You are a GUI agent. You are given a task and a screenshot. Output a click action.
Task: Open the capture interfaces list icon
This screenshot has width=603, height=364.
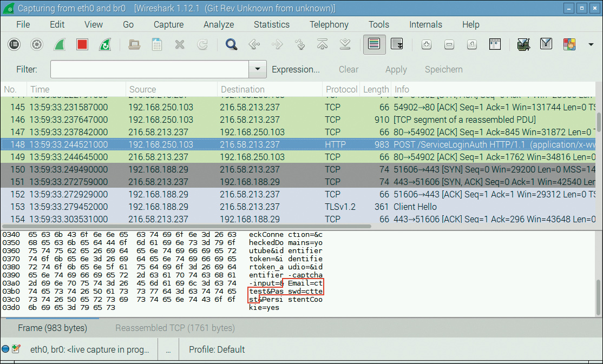click(x=14, y=44)
